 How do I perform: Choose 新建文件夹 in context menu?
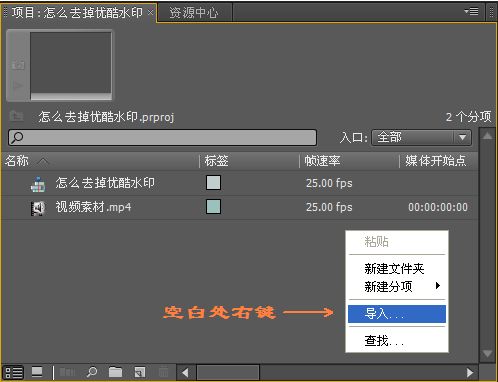click(394, 268)
